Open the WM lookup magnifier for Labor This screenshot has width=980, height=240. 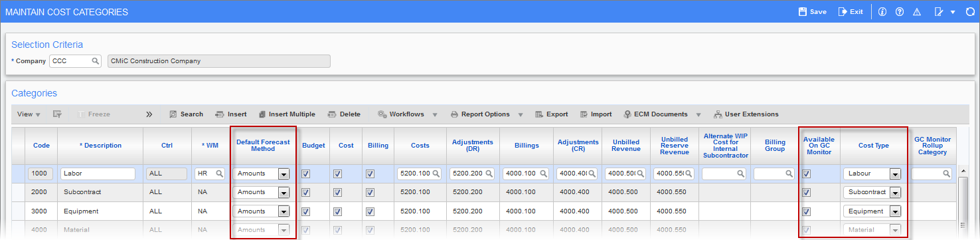(218, 174)
